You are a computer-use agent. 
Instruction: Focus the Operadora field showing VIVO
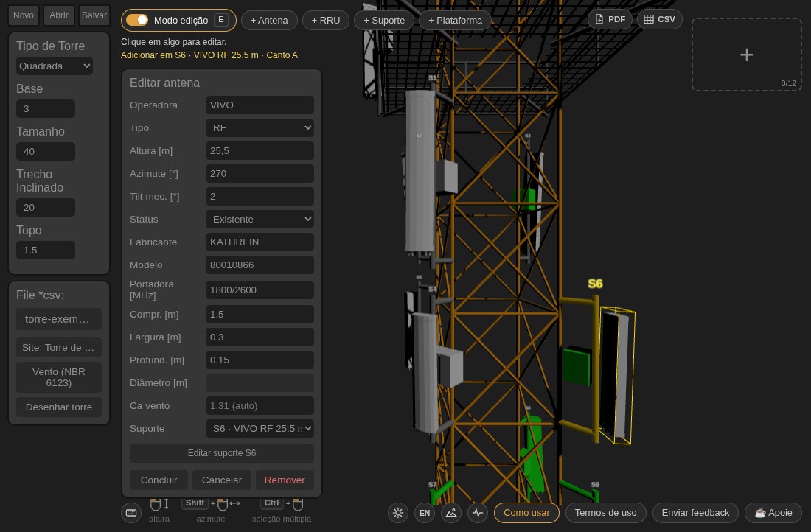tap(260, 105)
